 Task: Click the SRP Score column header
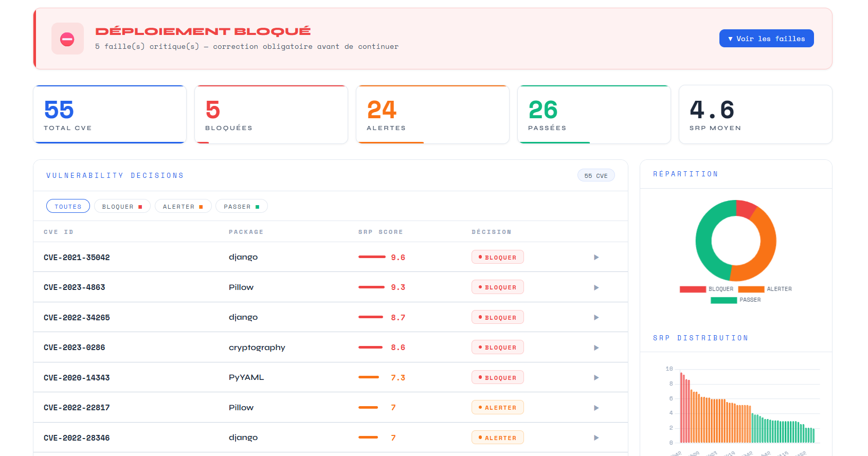(x=381, y=232)
